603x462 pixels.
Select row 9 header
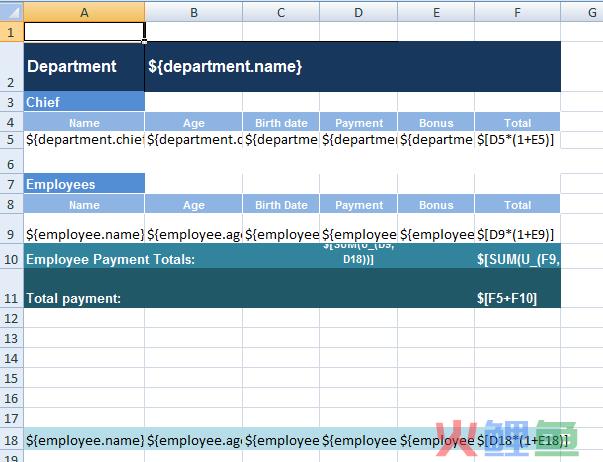(12, 228)
